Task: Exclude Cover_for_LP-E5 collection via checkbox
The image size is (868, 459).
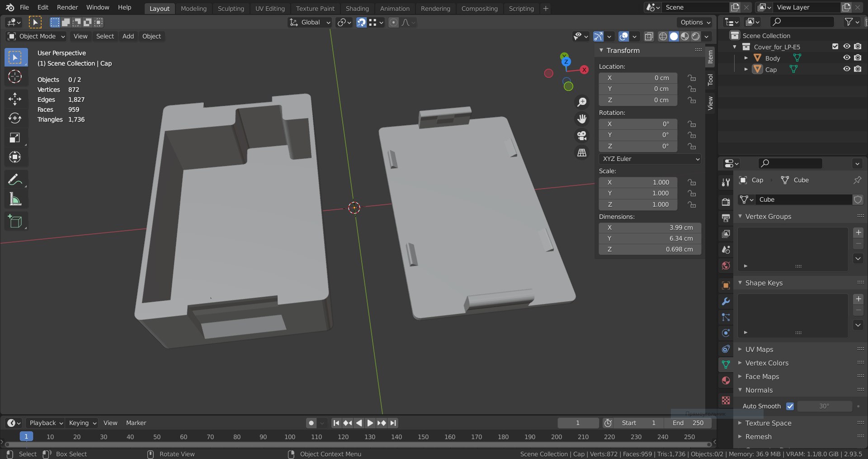Action: tap(835, 47)
